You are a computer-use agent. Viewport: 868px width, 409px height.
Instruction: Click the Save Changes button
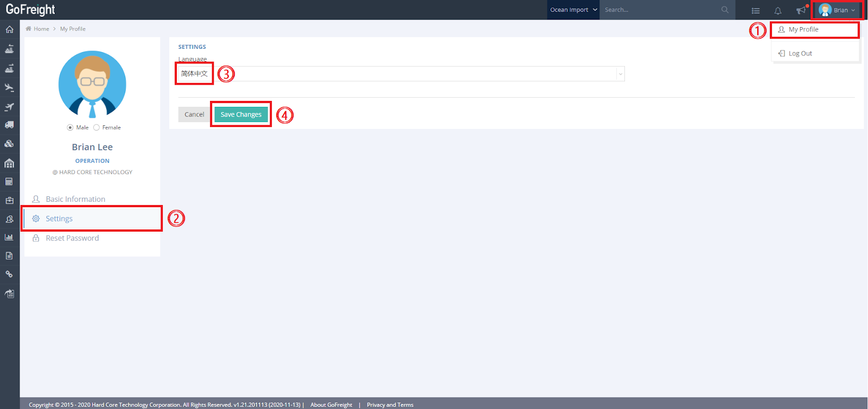point(241,114)
